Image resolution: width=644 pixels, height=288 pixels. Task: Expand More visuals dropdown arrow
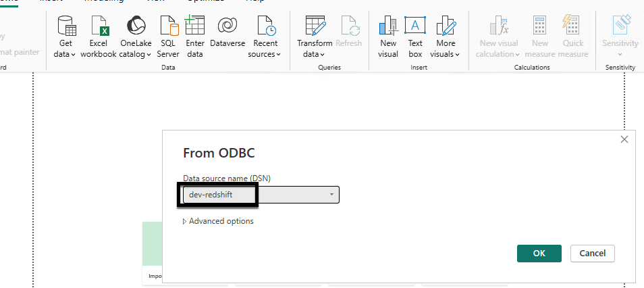458,54
